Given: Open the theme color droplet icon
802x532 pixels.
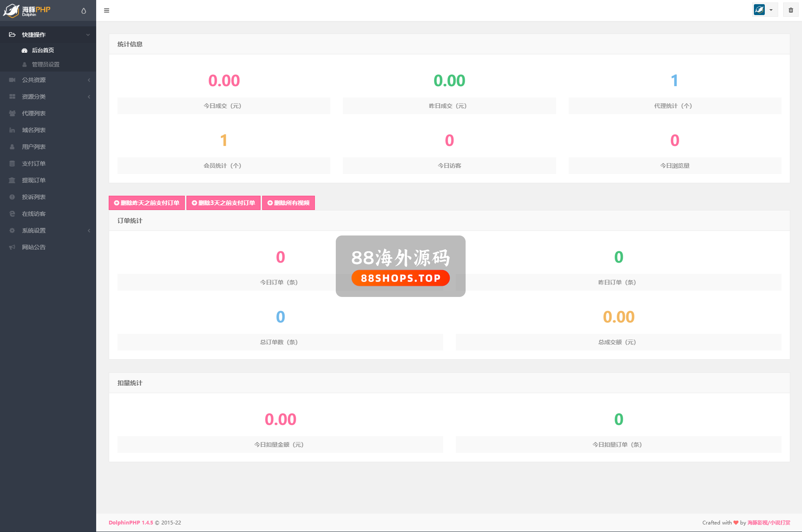Looking at the screenshot, I should coord(84,11).
